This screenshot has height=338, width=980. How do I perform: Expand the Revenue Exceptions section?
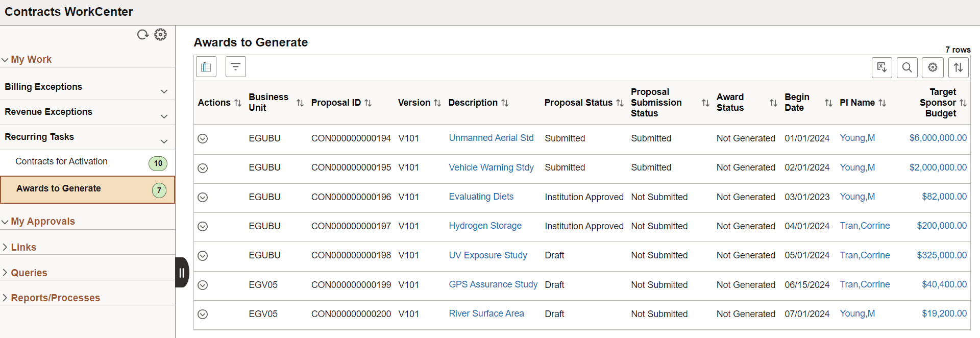(164, 116)
